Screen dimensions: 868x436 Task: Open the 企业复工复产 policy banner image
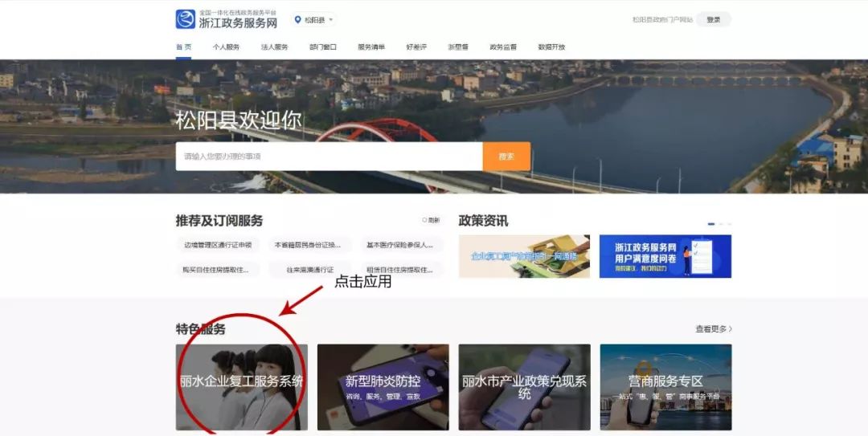tap(524, 256)
